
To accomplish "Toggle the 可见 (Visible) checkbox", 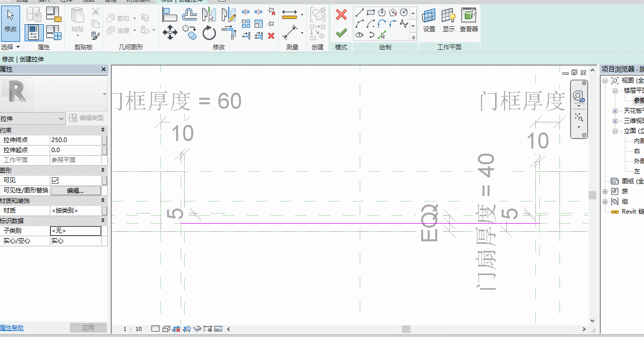I will 55,180.
